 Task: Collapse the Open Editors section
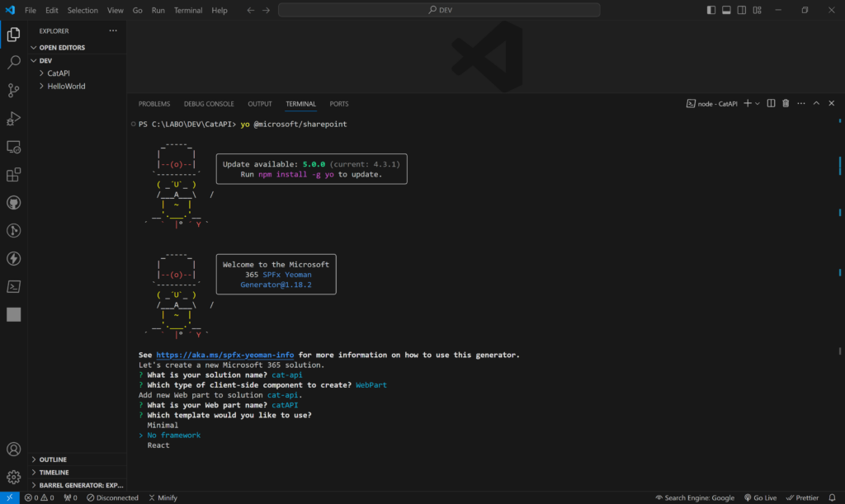coord(78,47)
